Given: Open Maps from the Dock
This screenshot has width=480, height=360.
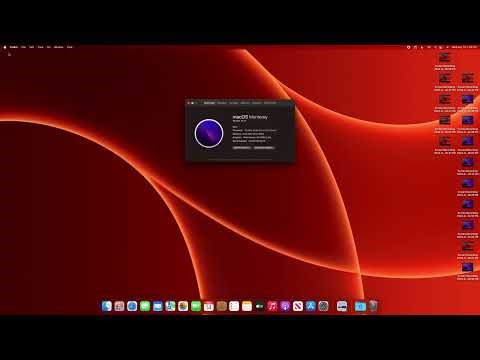Looking at the screenshot, I should pyautogui.click(x=170, y=306).
